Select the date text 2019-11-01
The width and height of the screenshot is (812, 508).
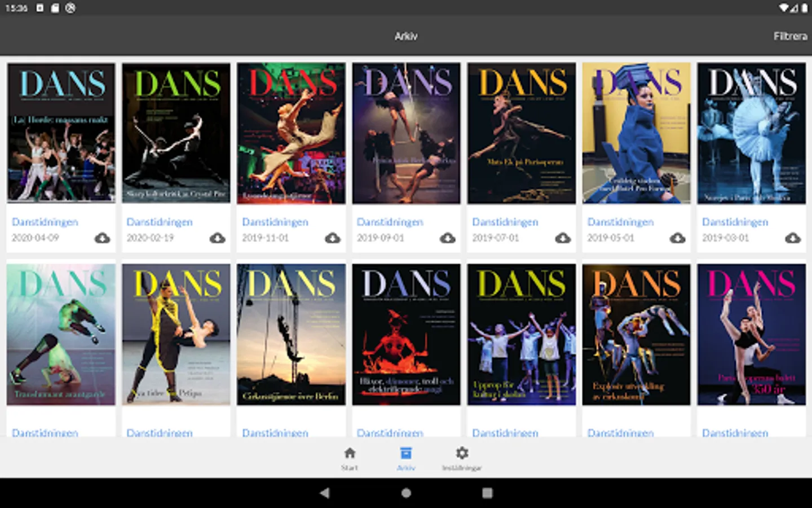click(265, 238)
